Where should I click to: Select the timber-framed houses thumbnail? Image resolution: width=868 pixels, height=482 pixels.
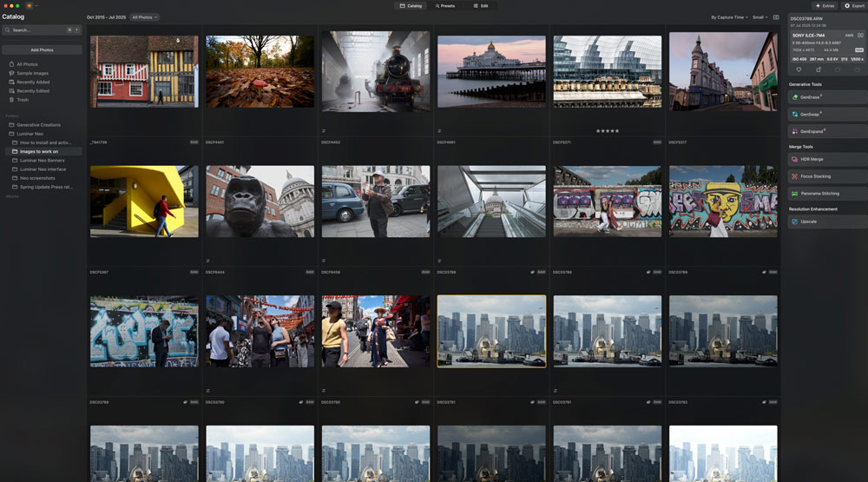coord(144,71)
